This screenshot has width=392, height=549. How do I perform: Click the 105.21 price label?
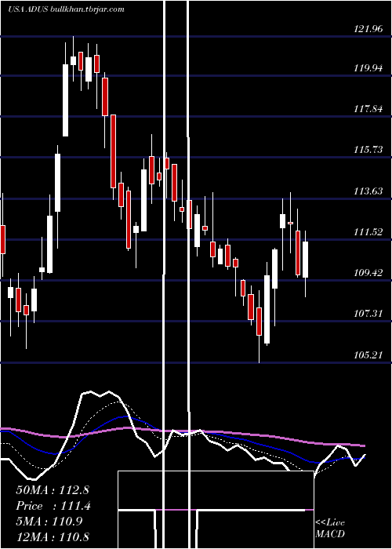368,355
